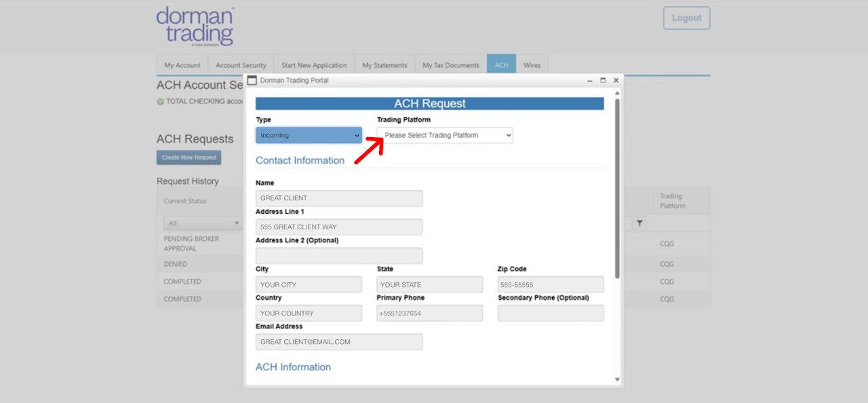Screen dimensions: 868x403
Task: Click the Address Line 2 input field
Action: pyautogui.click(x=339, y=256)
